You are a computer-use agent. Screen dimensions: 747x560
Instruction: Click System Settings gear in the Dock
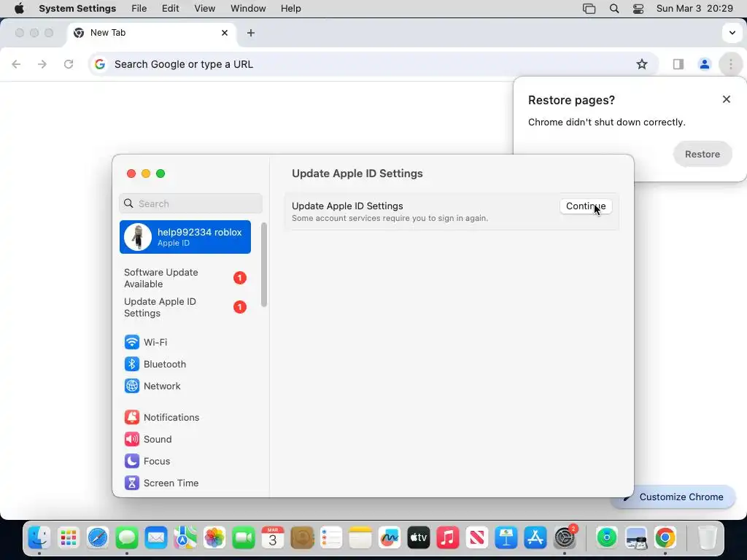(x=565, y=538)
